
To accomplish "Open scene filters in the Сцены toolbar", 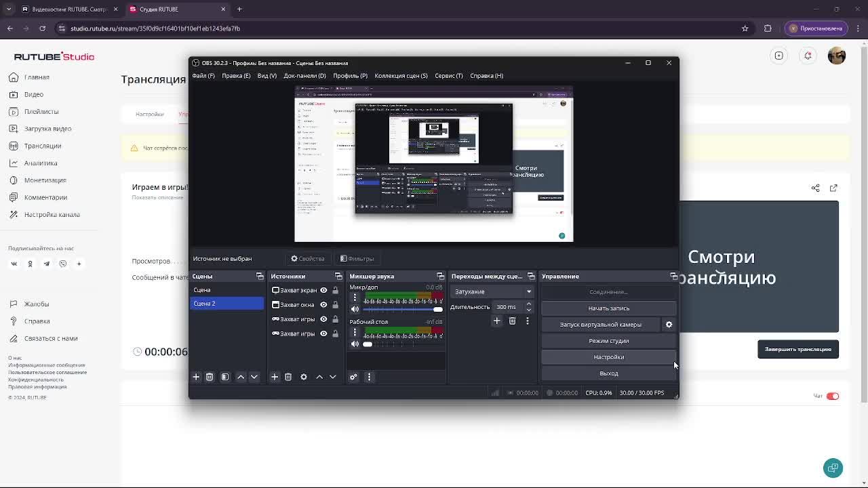I will 225,377.
